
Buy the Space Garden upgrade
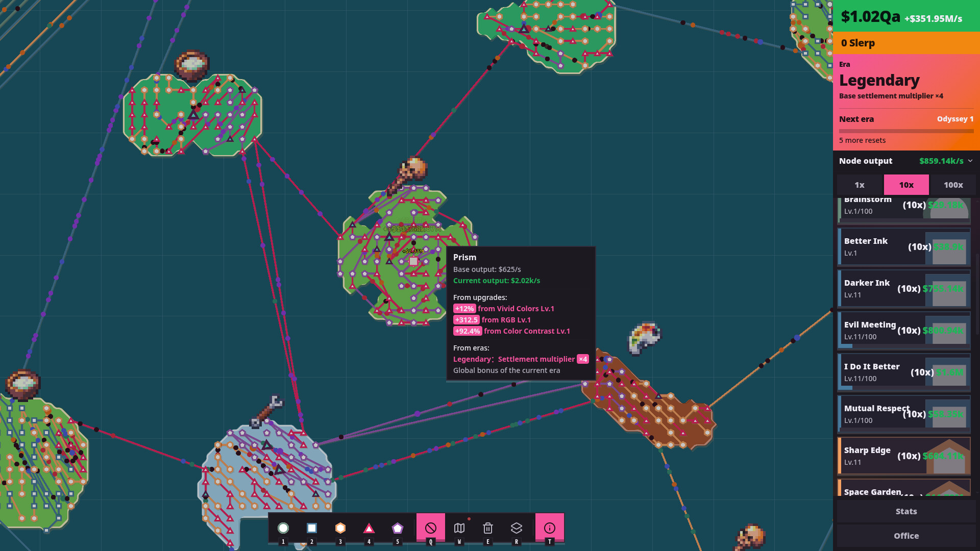904,488
